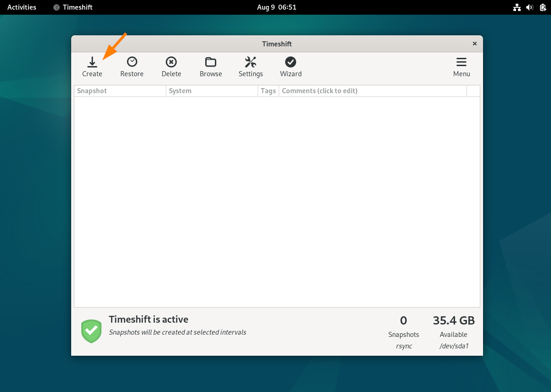
Task: Click the 'rsync' snapshot type label
Action: tap(404, 346)
